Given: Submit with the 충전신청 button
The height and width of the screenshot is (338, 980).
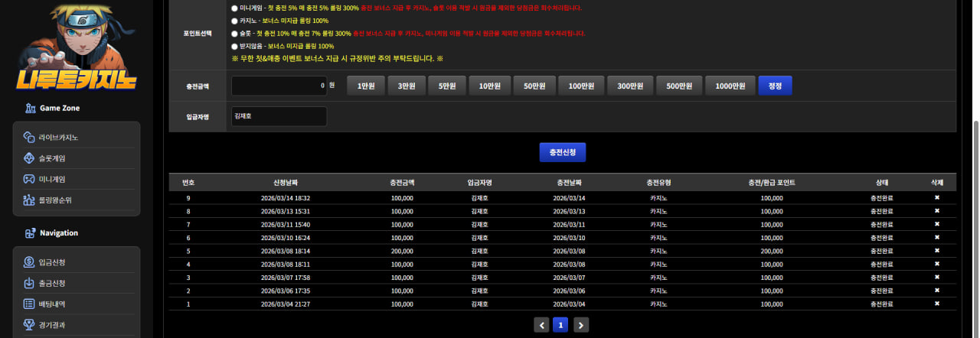Looking at the screenshot, I should tap(563, 152).
